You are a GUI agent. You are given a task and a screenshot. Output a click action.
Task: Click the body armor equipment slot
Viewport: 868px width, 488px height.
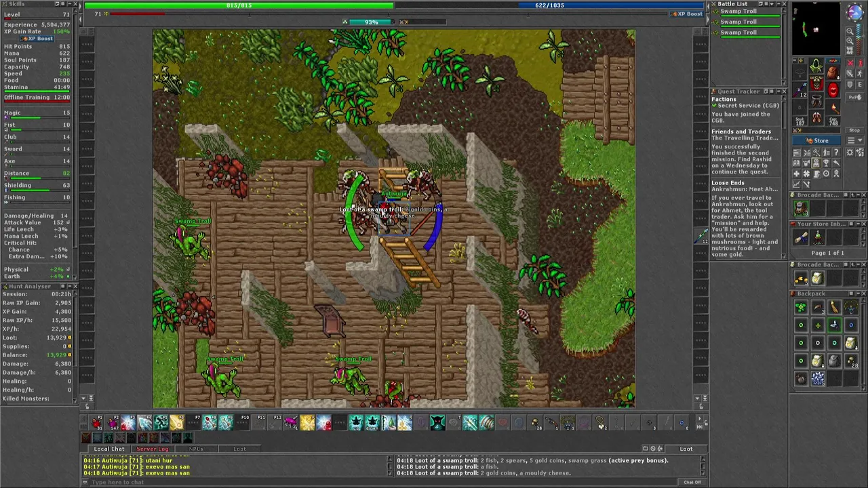pos(816,82)
